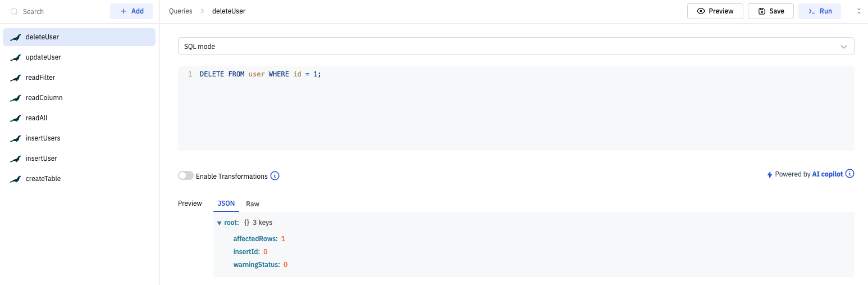Add a new query with Add button

[x=131, y=11]
